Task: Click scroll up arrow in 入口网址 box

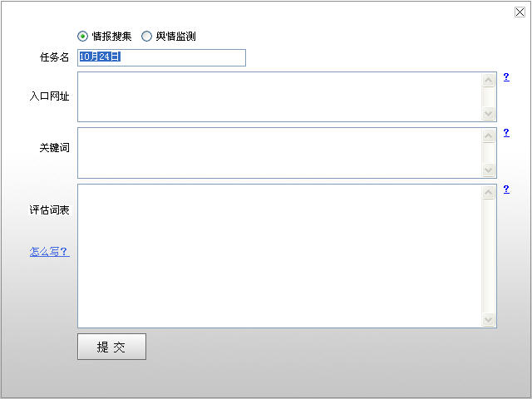Action: click(x=488, y=81)
